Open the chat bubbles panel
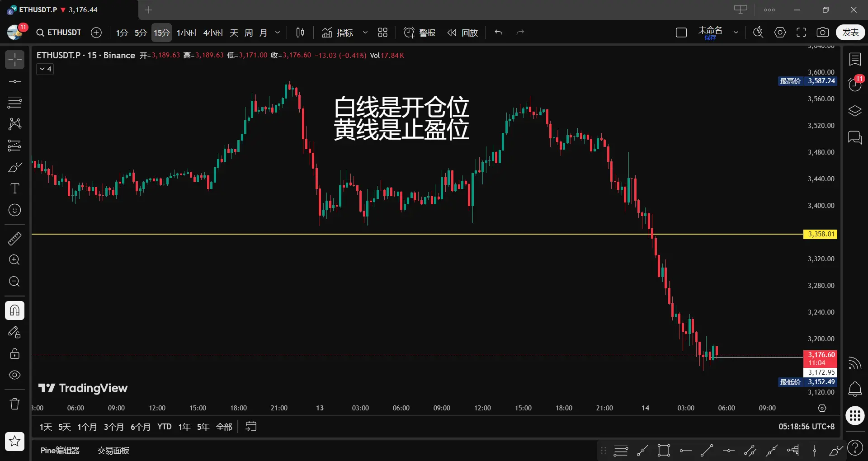Viewport: 868px width, 461px height. click(855, 137)
